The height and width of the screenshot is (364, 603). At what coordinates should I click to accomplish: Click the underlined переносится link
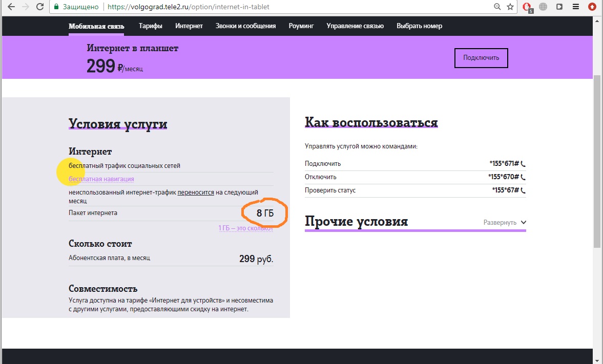point(196,192)
